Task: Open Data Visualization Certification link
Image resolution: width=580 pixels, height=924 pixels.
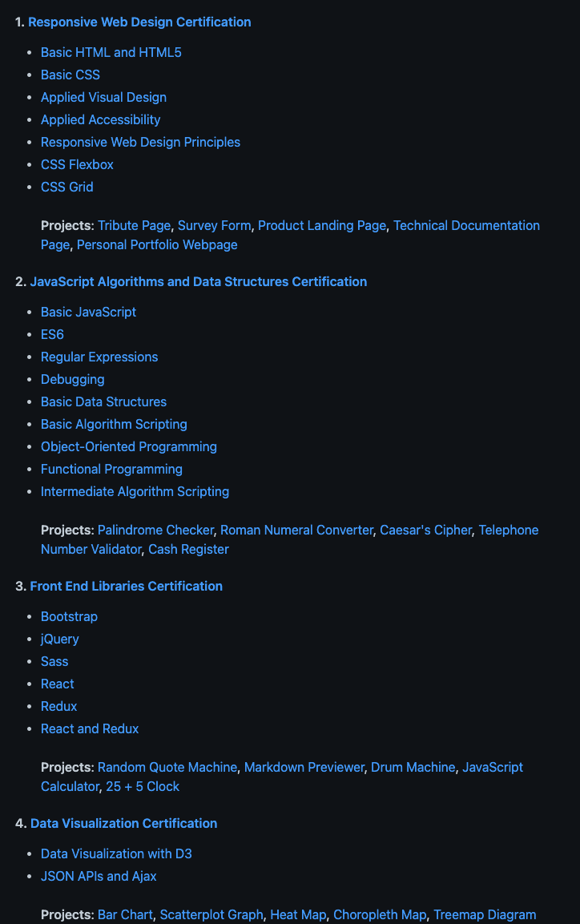Action: 123,823
